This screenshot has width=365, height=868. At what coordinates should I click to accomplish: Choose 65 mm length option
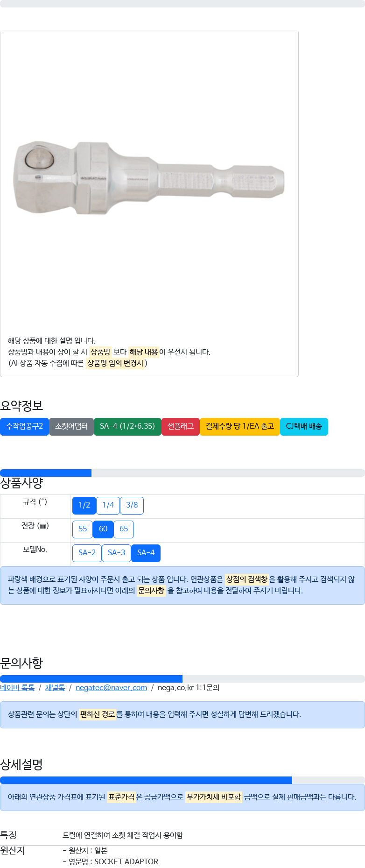click(x=124, y=529)
